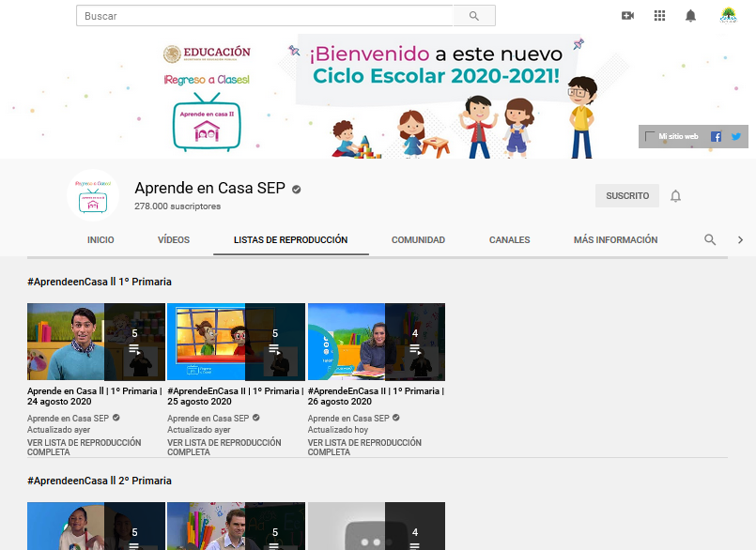Open the Mi sitio web link
Screen dimensions: 756x550
point(678,136)
